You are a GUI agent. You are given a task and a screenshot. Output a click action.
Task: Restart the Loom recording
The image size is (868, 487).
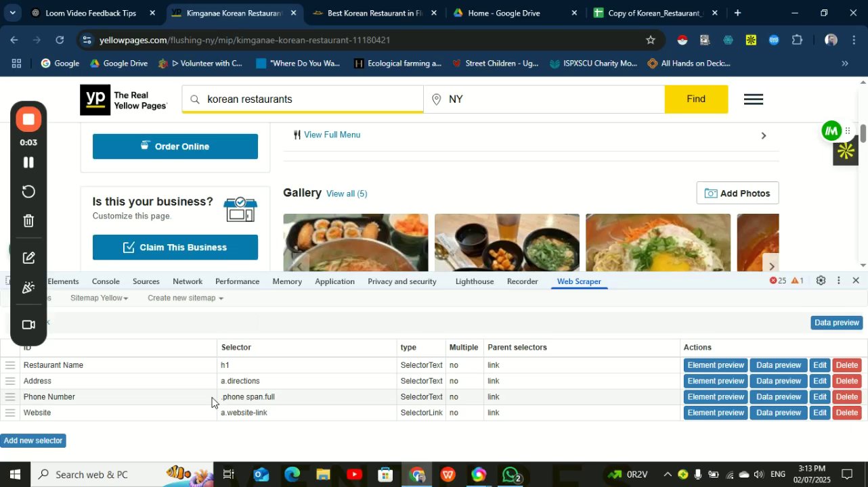coord(28,191)
